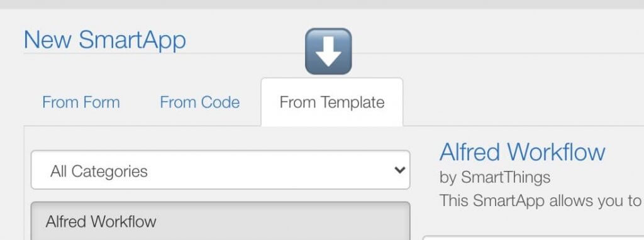Click the New SmartApp page heading
The width and height of the screenshot is (644, 240).
(x=105, y=40)
